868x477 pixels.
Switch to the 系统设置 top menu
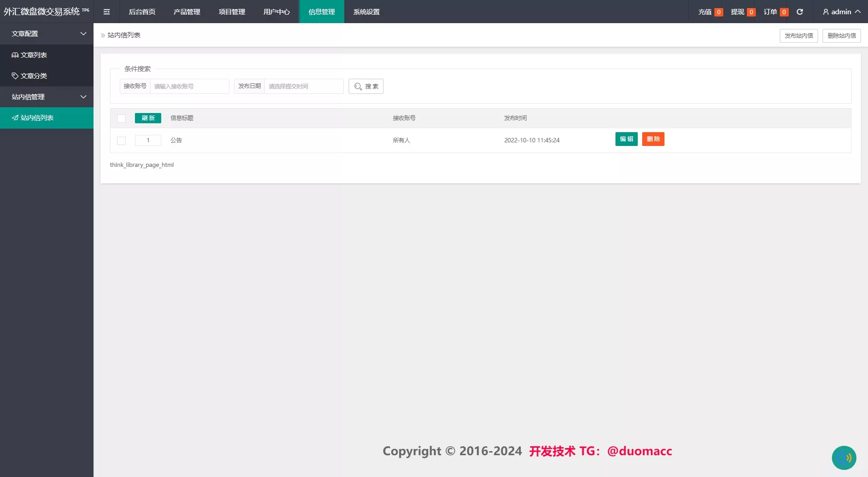coord(366,12)
